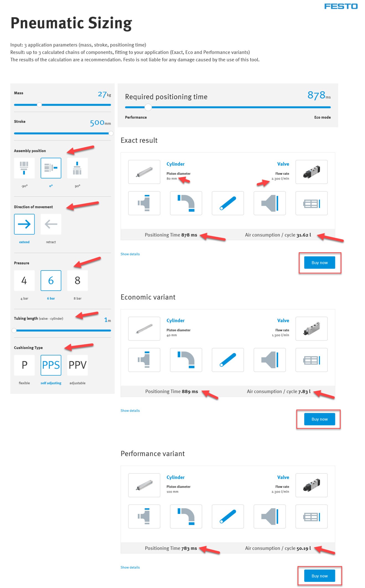Click the Festo logo
Screen dimensions: 365x588
[x=341, y=6]
